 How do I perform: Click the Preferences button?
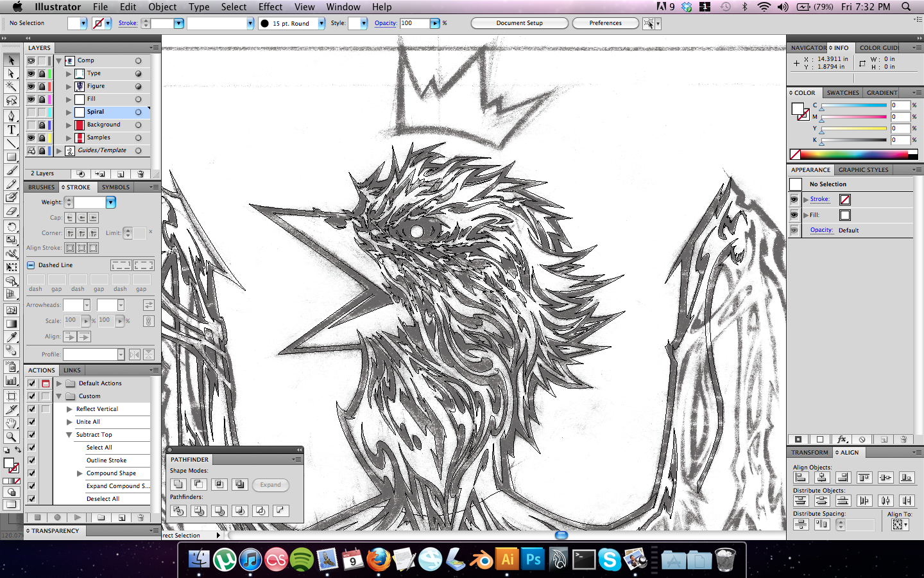coord(606,23)
